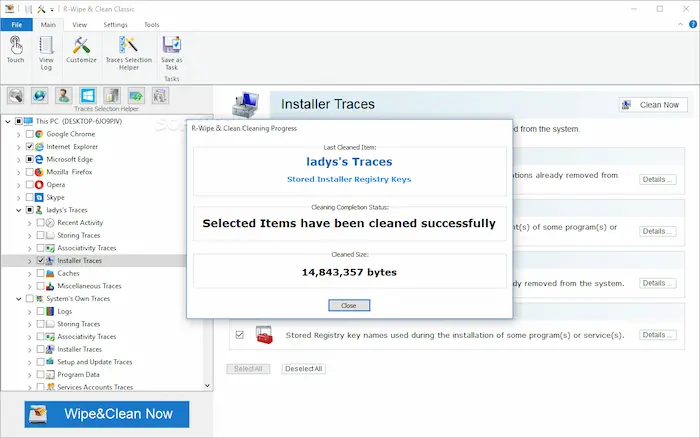Click the building icon in helper bar

[x=112, y=96]
